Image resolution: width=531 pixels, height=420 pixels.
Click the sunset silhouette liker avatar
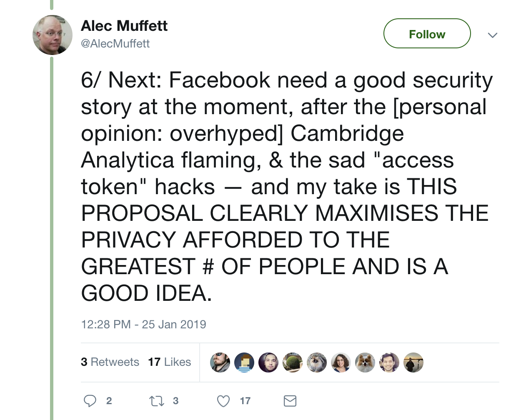(413, 362)
